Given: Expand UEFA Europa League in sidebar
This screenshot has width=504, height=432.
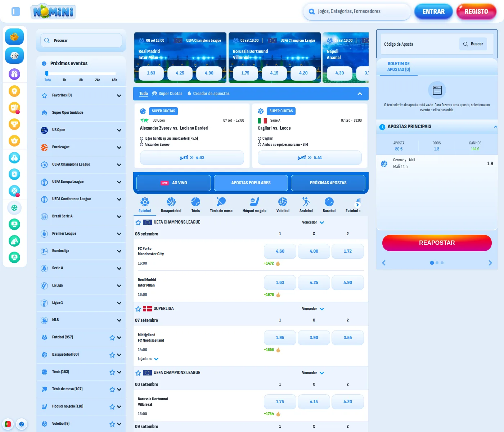Looking at the screenshot, I should pos(119,182).
